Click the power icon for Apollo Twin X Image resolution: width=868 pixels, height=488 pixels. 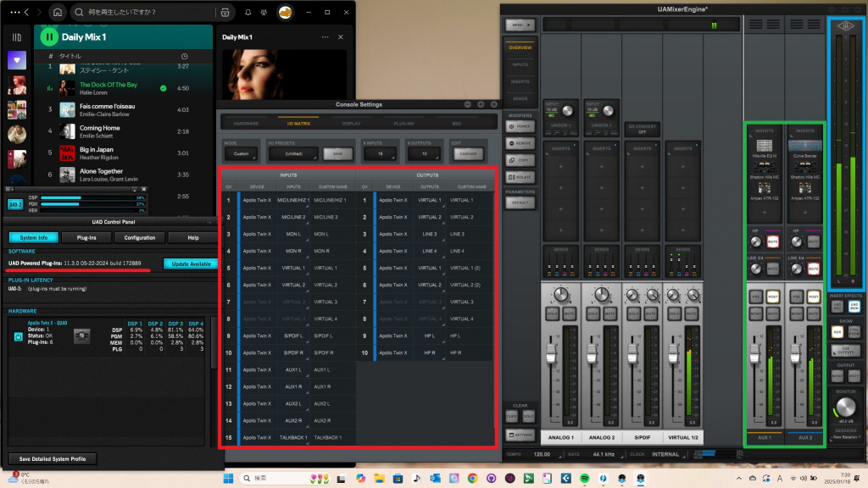(18, 336)
